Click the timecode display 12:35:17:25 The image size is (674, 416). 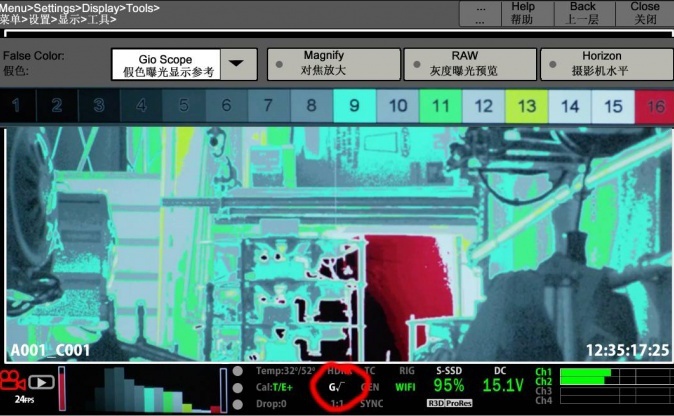(x=627, y=351)
